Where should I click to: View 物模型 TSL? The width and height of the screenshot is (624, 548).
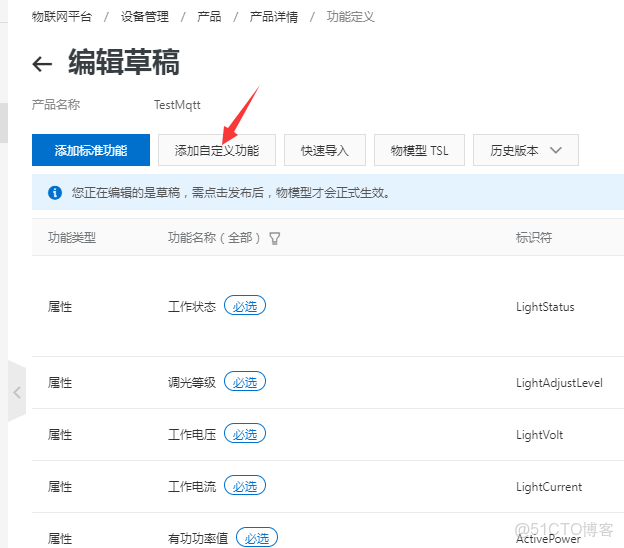pos(419,150)
